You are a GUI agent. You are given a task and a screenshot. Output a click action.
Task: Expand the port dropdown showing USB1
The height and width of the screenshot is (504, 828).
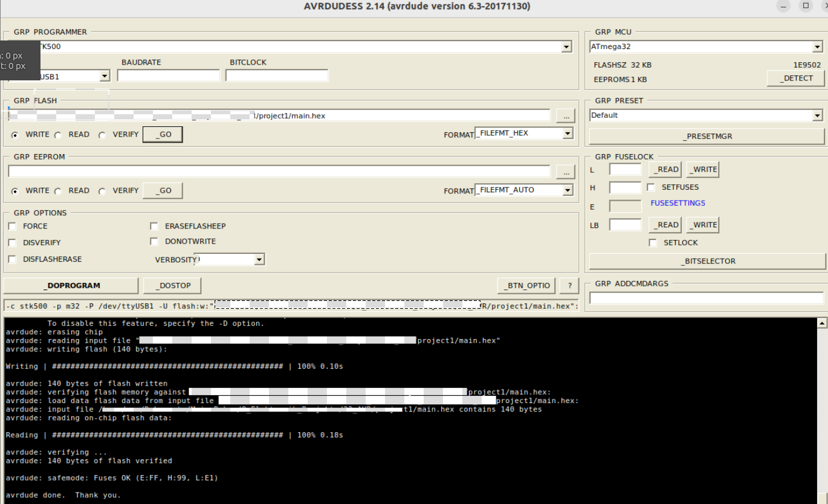pos(105,76)
